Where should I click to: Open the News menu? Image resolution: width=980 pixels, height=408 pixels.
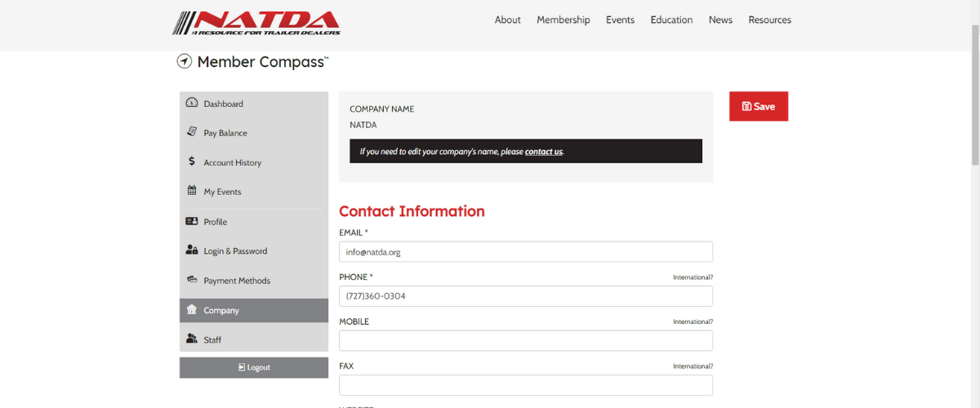[720, 20]
